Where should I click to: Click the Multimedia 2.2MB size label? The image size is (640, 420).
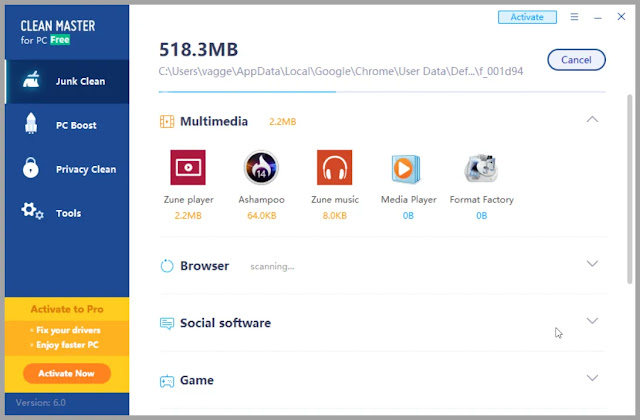click(282, 122)
